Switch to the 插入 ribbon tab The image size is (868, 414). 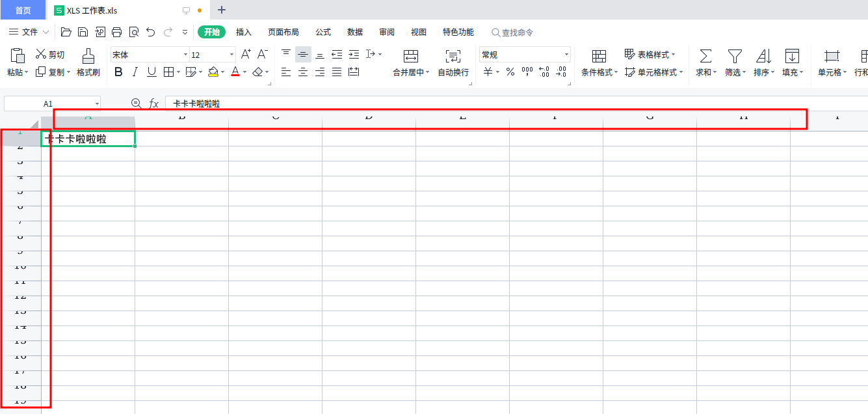click(244, 32)
